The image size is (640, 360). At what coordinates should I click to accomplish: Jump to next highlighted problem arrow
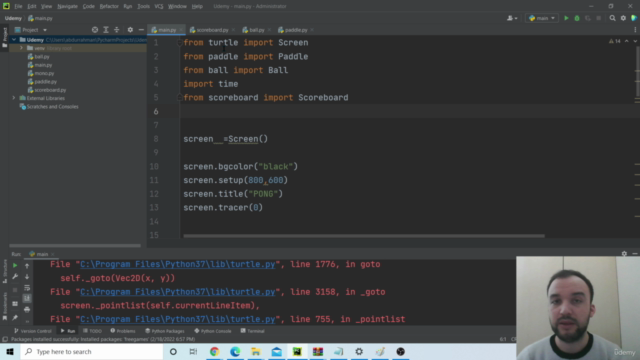coord(635,41)
